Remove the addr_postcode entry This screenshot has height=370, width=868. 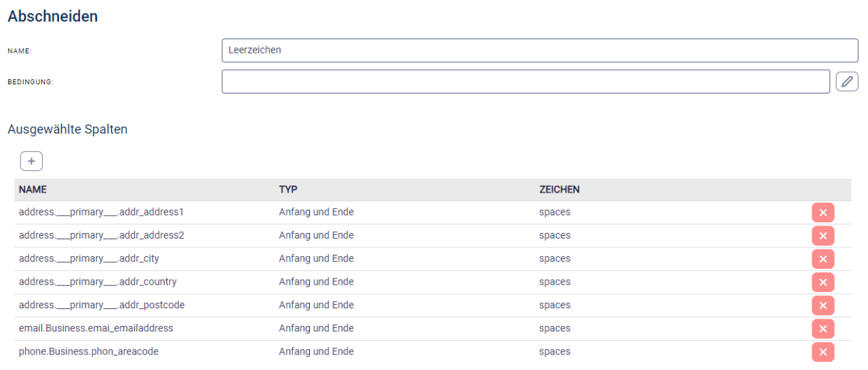click(823, 306)
